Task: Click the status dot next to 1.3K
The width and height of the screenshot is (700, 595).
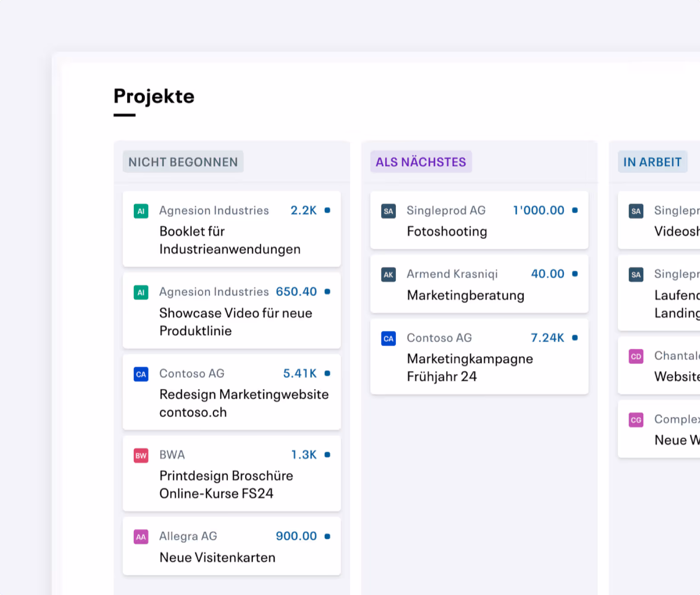Action: pyautogui.click(x=327, y=455)
